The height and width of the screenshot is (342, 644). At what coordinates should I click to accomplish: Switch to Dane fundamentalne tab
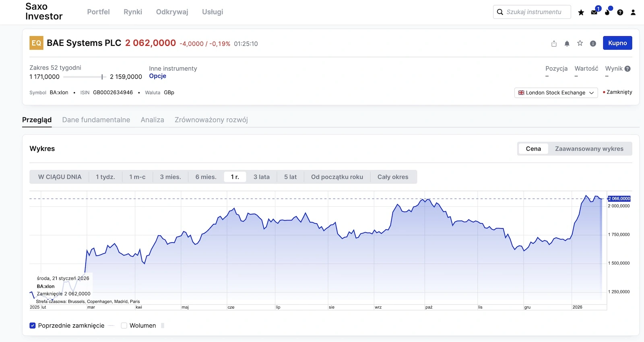click(x=96, y=120)
